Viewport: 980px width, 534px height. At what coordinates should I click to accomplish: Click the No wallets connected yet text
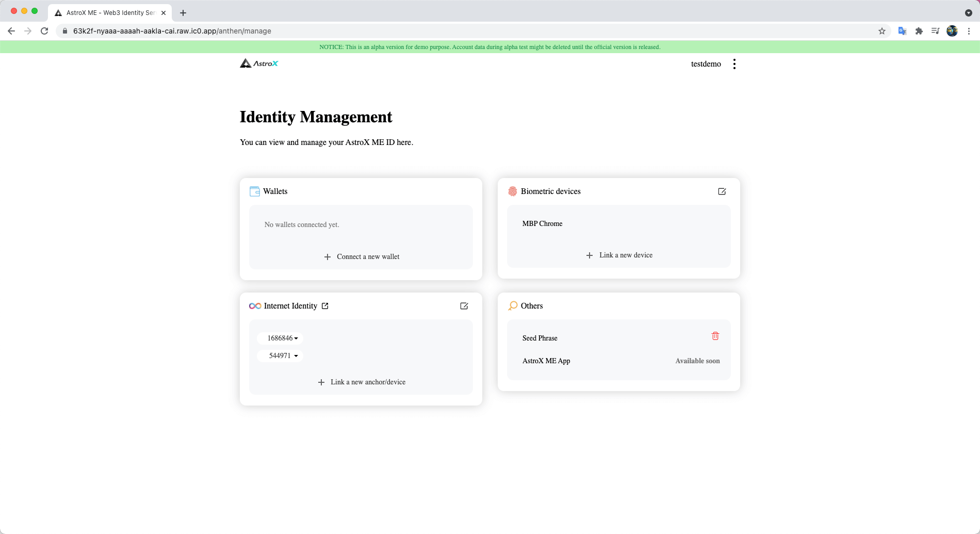click(x=302, y=225)
